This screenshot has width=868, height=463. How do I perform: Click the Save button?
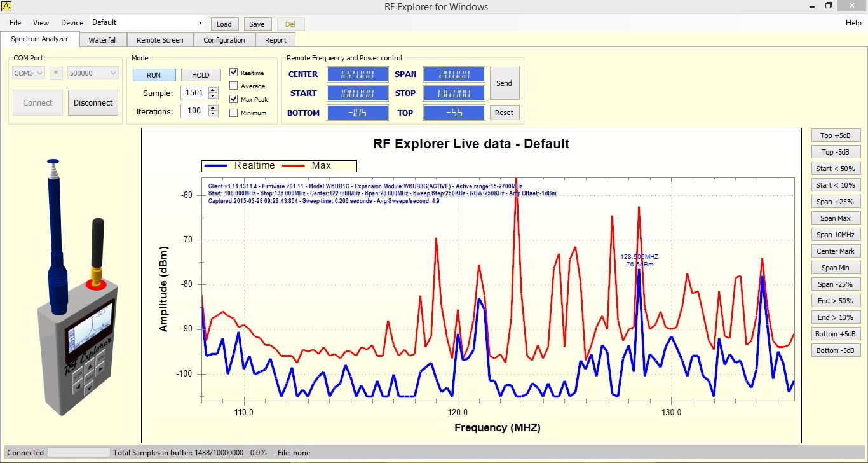click(257, 24)
